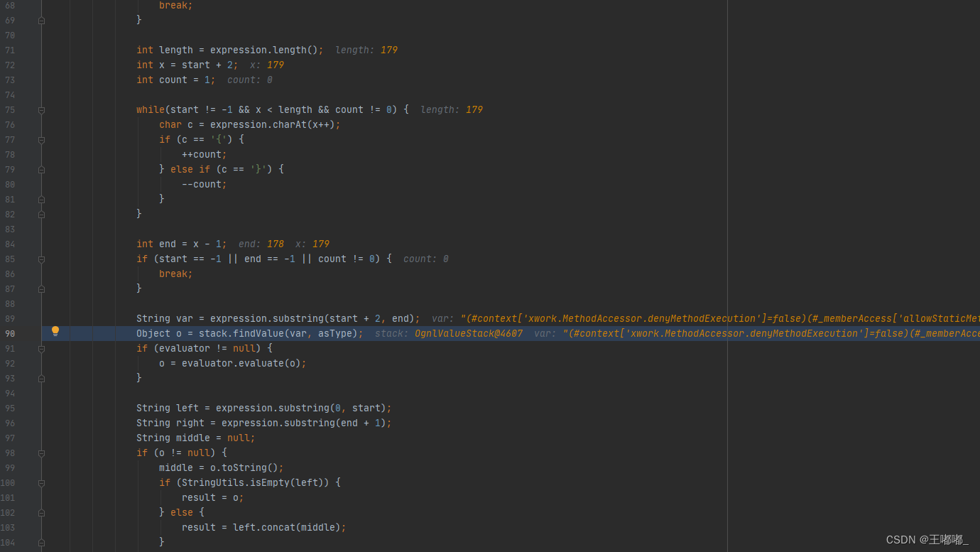The height and width of the screenshot is (552, 980).
Task: Click the fold end marker at line 104
Action: (41, 543)
